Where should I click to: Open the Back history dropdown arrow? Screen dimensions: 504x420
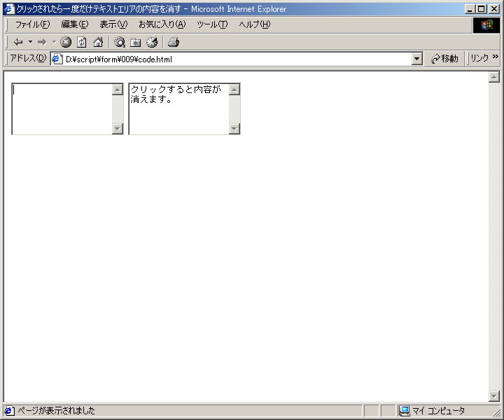click(31, 42)
